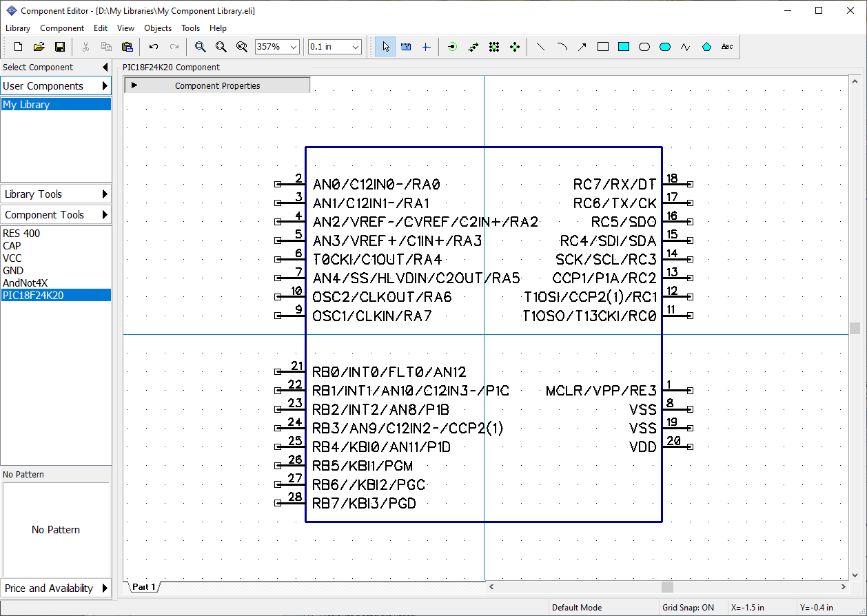Select the place pin line tool
Image resolution: width=867 pixels, height=616 pixels.
473,47
